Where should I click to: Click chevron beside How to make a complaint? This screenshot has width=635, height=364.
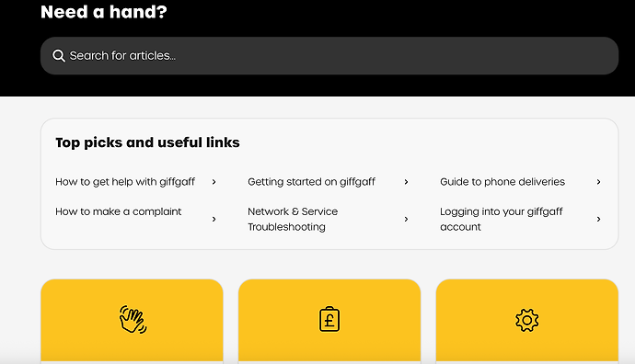tap(214, 219)
